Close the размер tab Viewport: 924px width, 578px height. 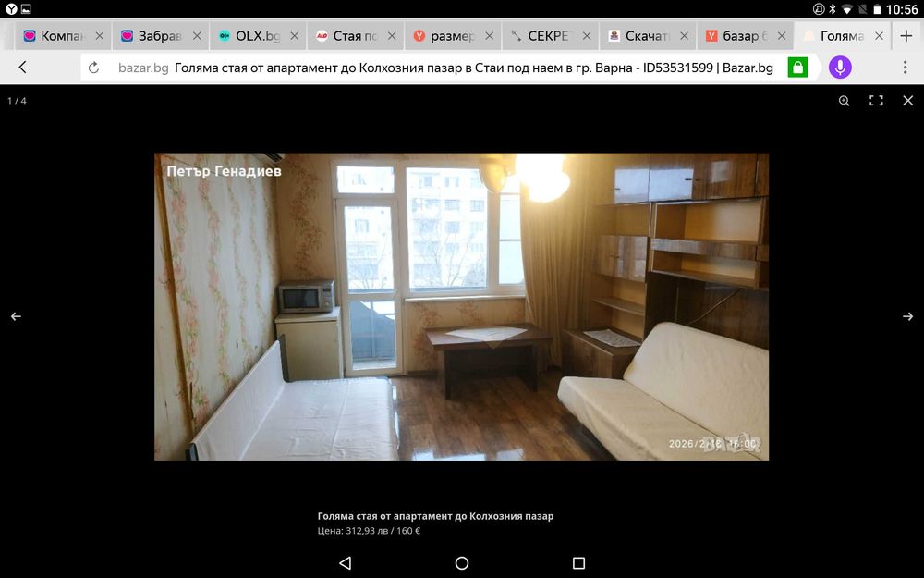[x=489, y=36]
